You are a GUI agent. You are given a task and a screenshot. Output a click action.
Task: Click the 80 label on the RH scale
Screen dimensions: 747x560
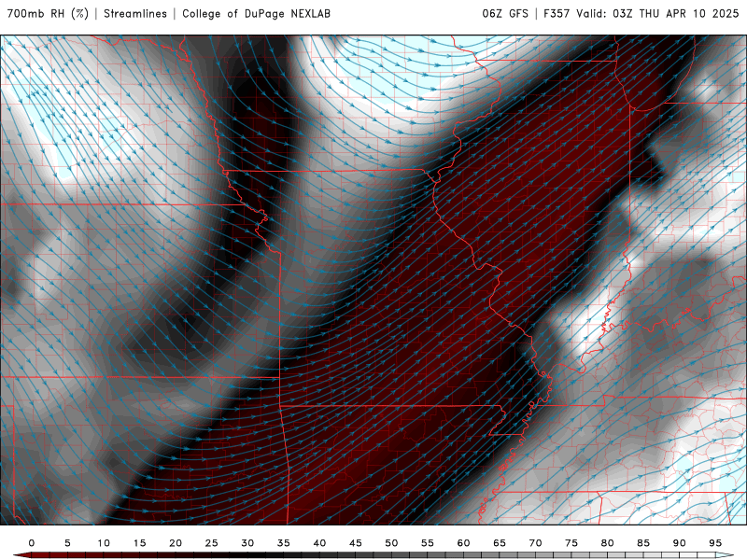pyautogui.click(x=608, y=543)
